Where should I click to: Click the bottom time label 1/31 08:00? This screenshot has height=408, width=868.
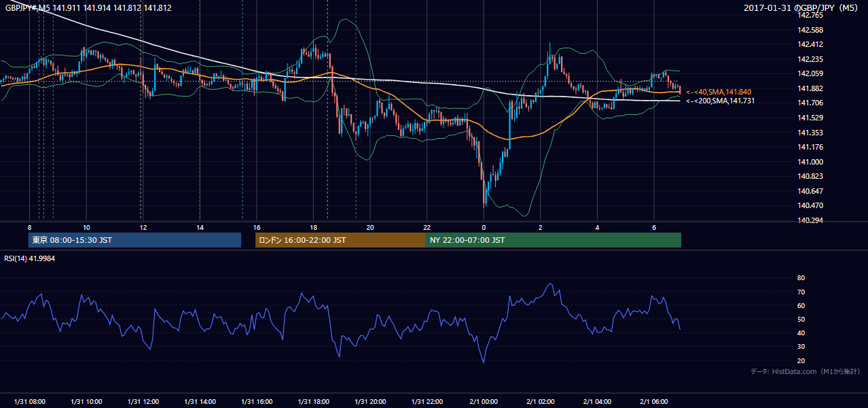tap(29, 402)
